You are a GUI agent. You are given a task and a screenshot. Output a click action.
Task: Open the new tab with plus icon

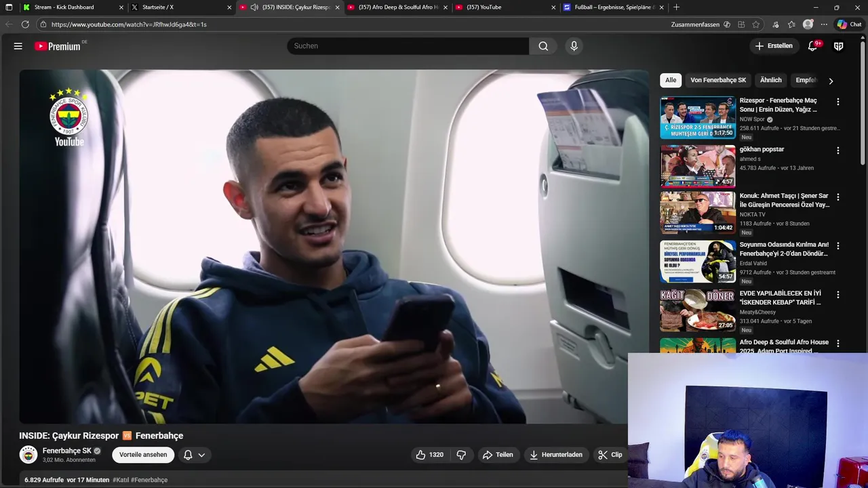[x=676, y=7]
